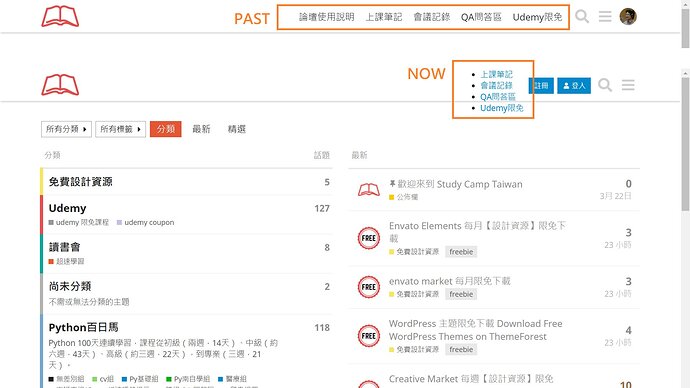This screenshot has height=388, width=690.
Task: Click freebie tag under envato market topic
Action: pyautogui.click(x=461, y=294)
